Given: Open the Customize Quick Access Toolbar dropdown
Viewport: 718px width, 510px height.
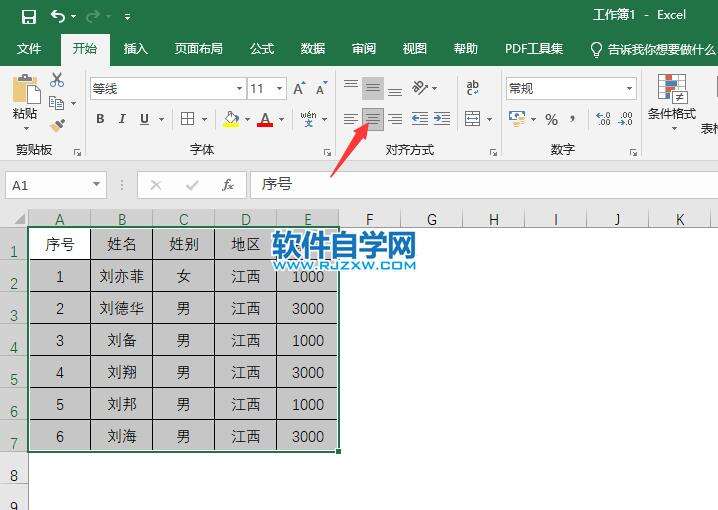Looking at the screenshot, I should point(127,17).
